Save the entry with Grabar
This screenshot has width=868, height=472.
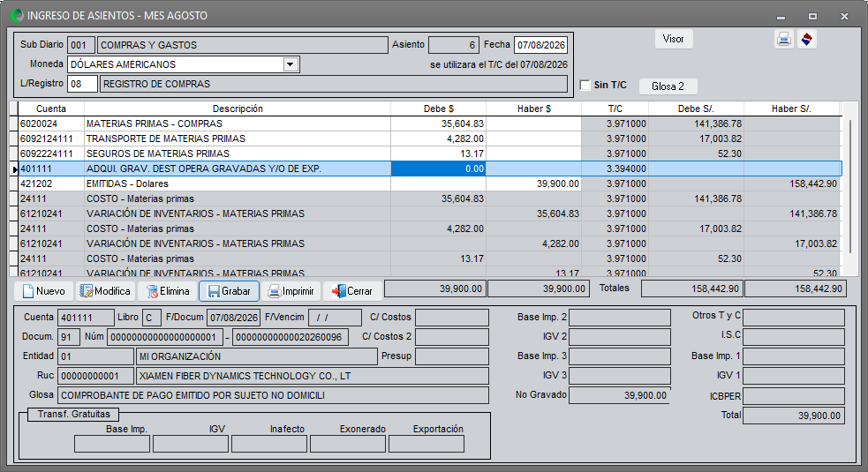click(x=230, y=291)
